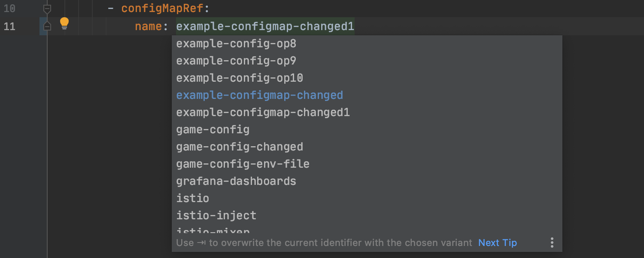Select grafana-dashboards completion entry
The width and height of the screenshot is (644, 258).
(367, 181)
